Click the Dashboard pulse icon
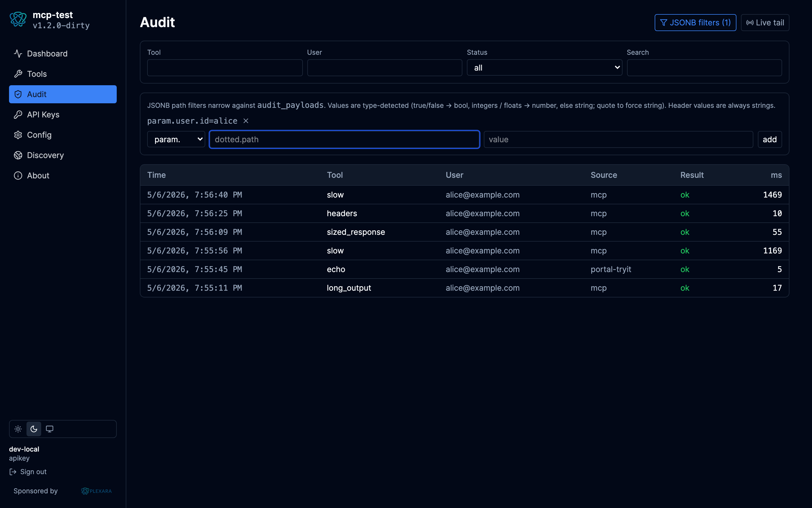 click(18, 54)
